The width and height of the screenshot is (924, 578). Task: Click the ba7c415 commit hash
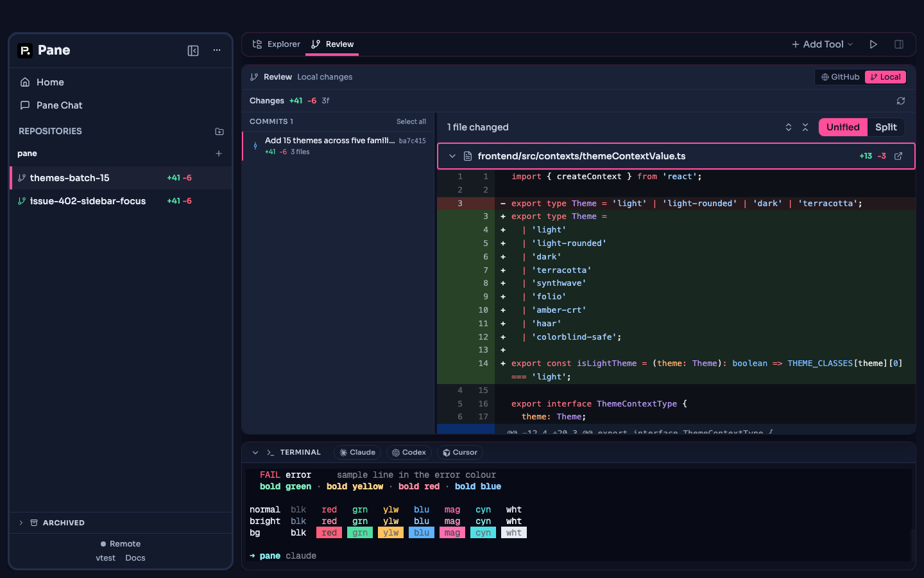[x=413, y=141]
